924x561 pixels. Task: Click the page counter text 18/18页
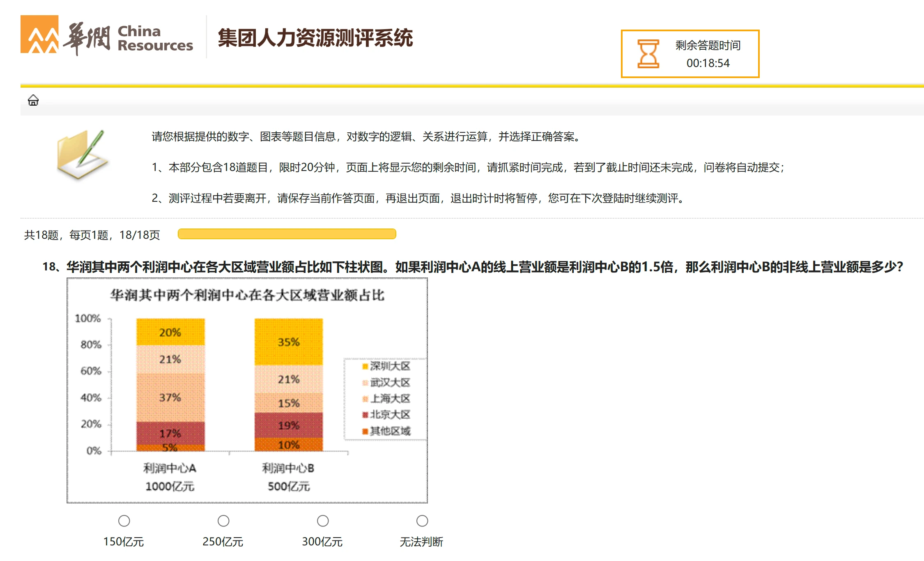[139, 235]
